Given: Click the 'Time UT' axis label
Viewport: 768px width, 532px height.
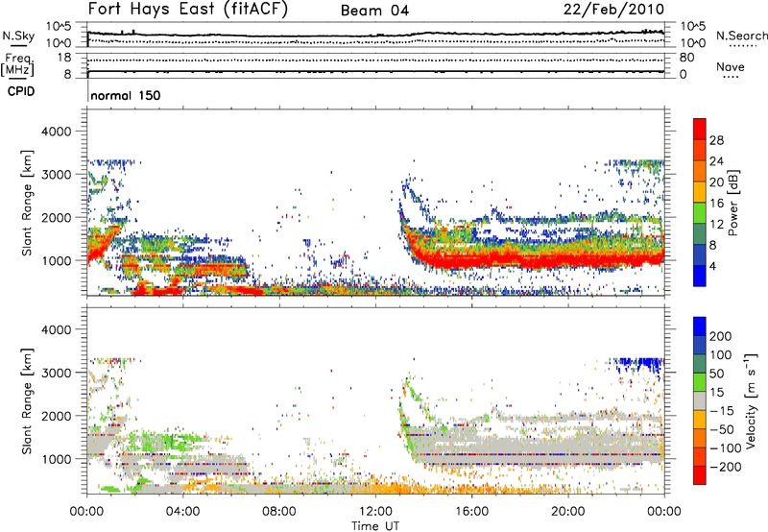Looking at the screenshot, I should [x=375, y=526].
